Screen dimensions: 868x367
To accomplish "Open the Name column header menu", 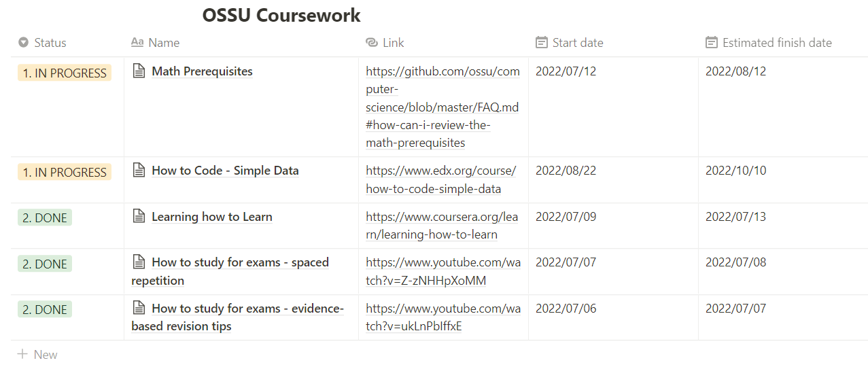I will click(164, 43).
